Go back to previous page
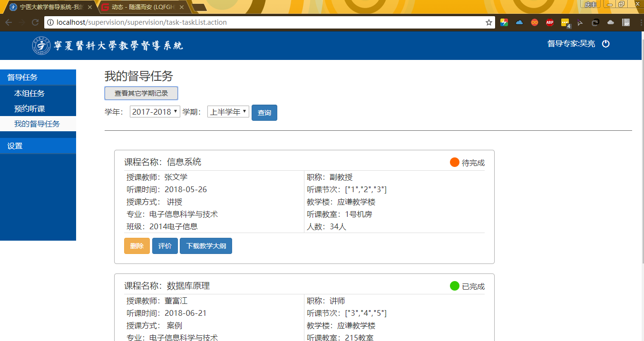The image size is (644, 341). tap(8, 22)
